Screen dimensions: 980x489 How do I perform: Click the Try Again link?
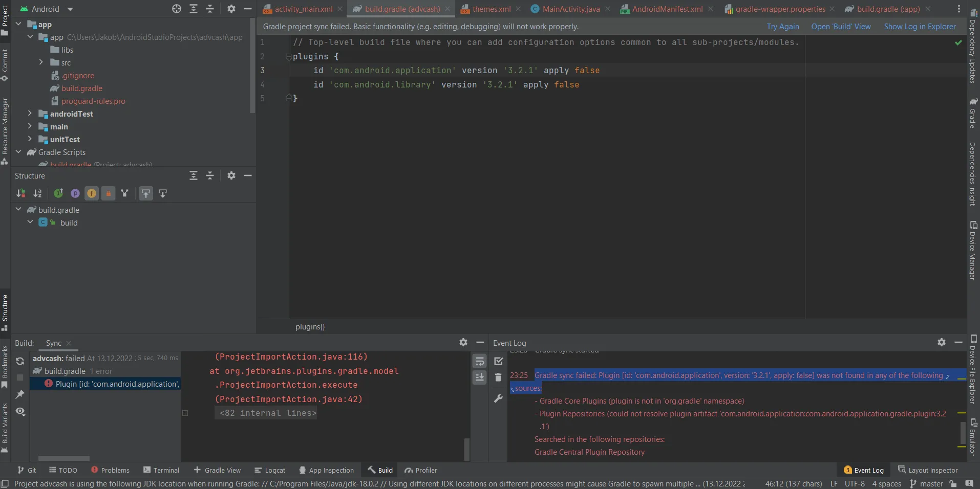[782, 27]
